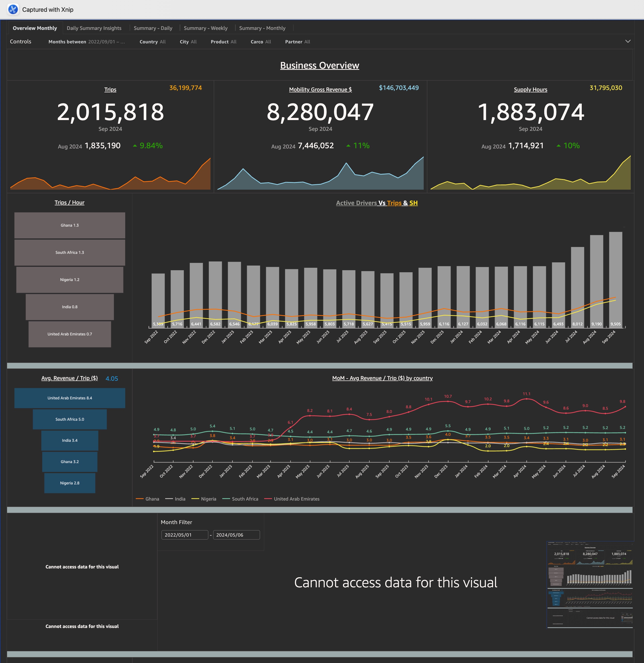The height and width of the screenshot is (663, 644).
Task: Open the Carco filter dropdown
Action: click(x=261, y=42)
